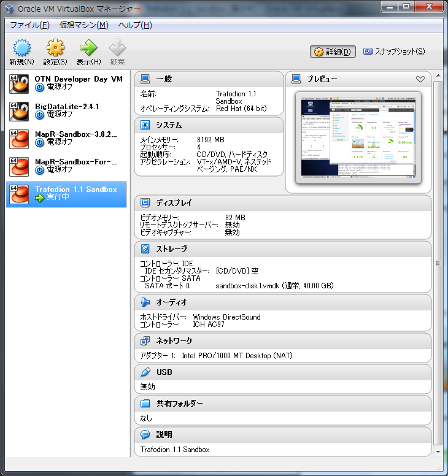Select the BigDataLite-2.4.1 entry name

(67, 107)
